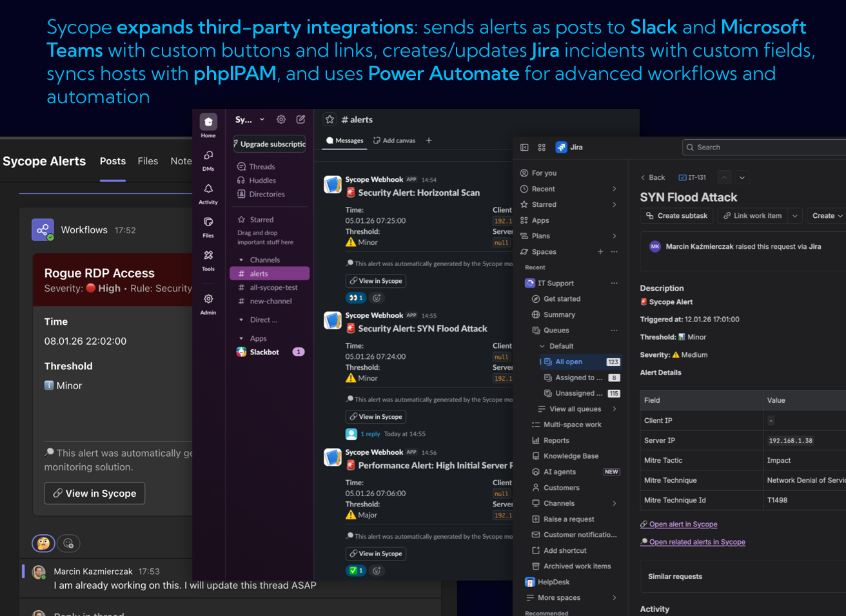Select the new-channel channel in Slack
The height and width of the screenshot is (616, 846).
(270, 301)
